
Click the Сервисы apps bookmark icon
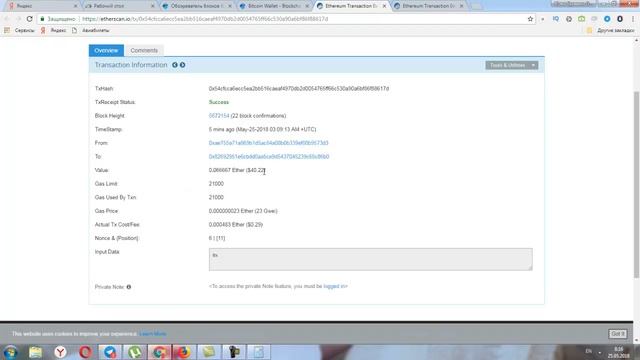[x=7, y=30]
